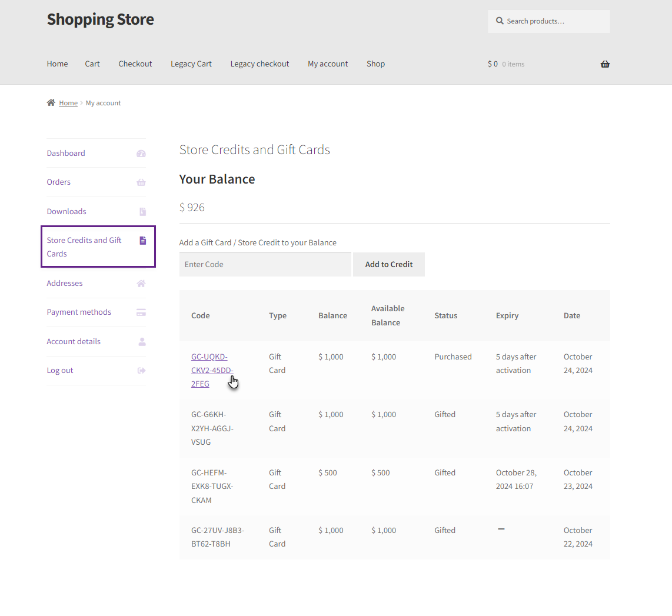Screen dimensions: 672x616
Task: Click the Status column header
Action: (x=445, y=316)
